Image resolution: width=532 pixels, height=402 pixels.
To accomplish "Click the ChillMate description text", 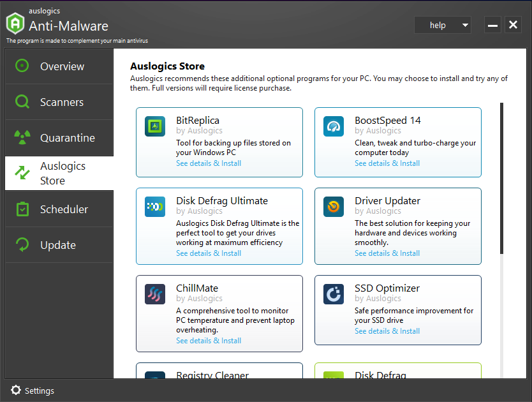I will 235,320.
